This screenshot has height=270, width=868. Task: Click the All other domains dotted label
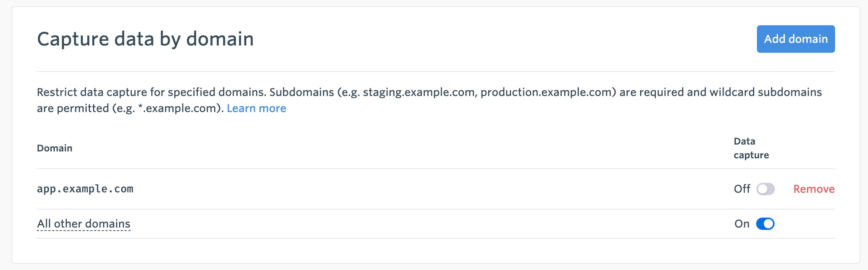pyautogui.click(x=84, y=224)
